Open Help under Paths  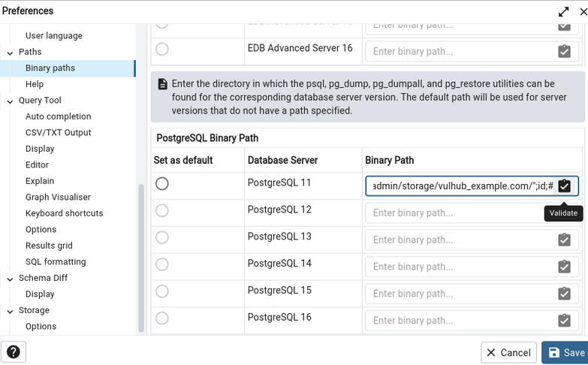[35, 84]
